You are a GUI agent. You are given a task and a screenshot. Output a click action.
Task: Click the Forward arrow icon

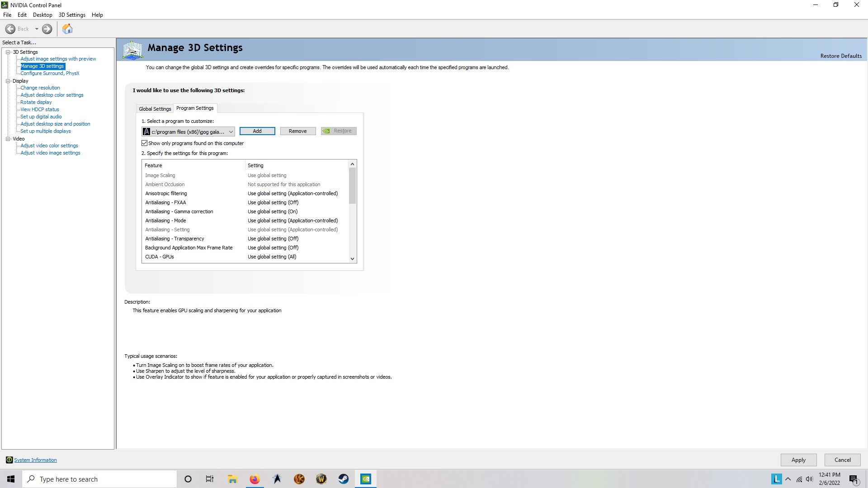click(x=47, y=29)
